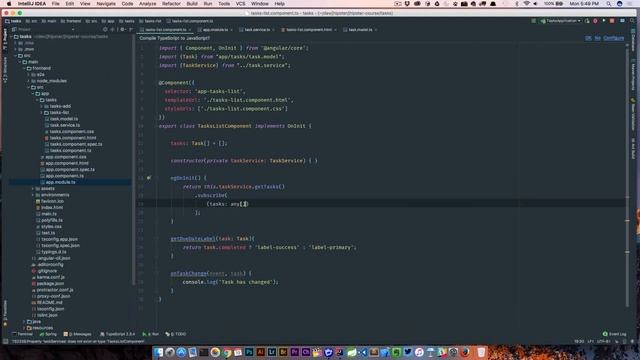The height and width of the screenshot is (360, 640).
Task: Open the Structure tool window side tab
Action: click(x=5, y=70)
